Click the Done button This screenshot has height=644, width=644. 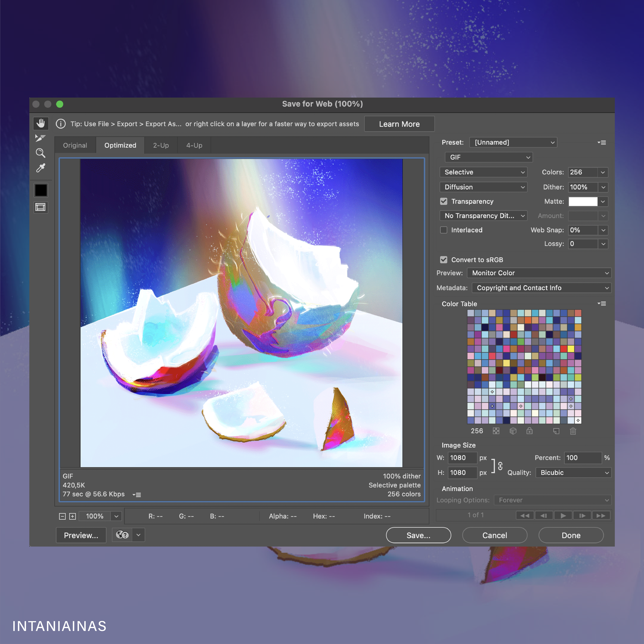[x=571, y=535]
